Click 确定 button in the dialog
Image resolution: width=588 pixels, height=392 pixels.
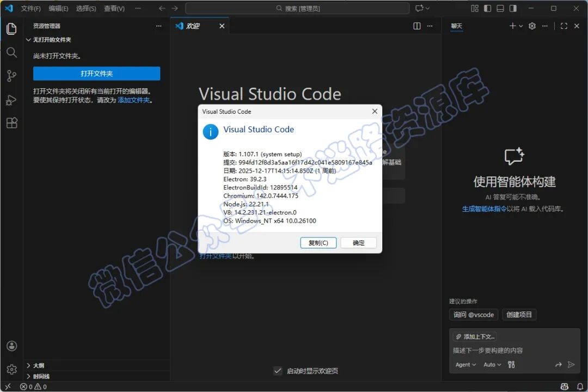click(x=358, y=243)
